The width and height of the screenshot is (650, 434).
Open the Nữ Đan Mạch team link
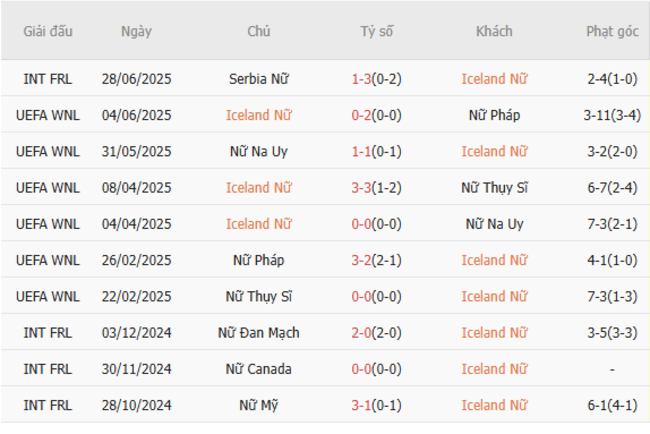[258, 333]
